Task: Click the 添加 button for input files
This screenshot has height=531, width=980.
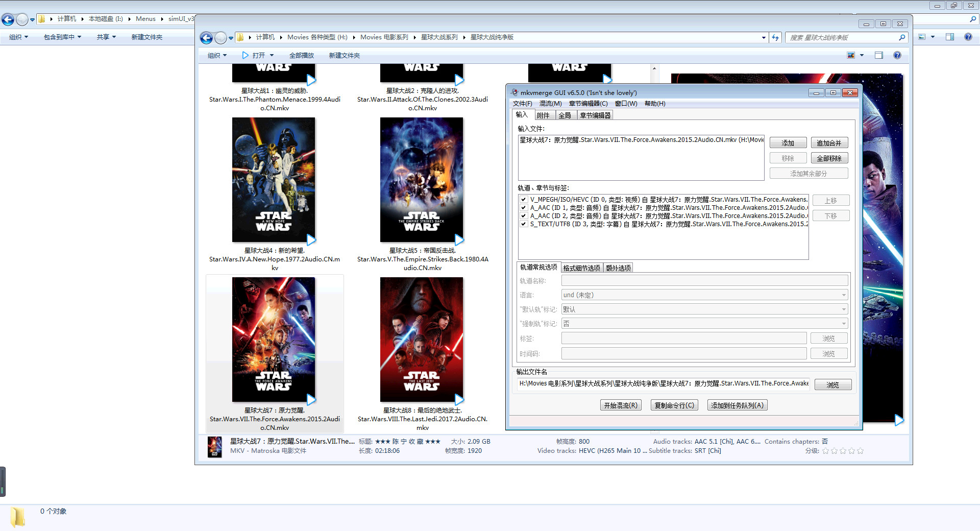Action: pos(788,143)
